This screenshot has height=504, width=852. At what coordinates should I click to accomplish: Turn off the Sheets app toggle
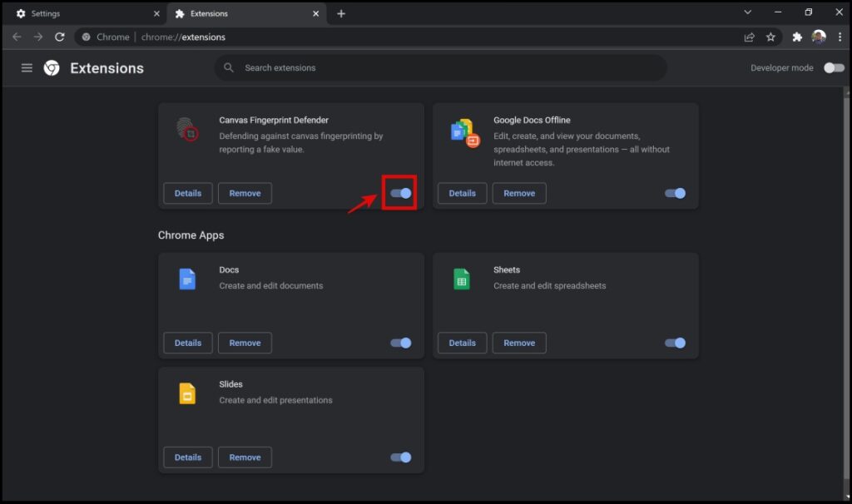pos(675,343)
